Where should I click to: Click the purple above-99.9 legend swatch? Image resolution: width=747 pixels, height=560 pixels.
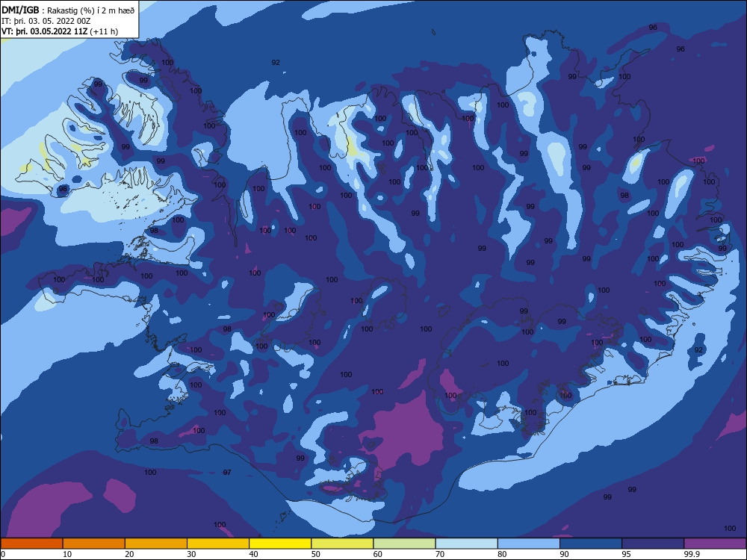click(715, 544)
